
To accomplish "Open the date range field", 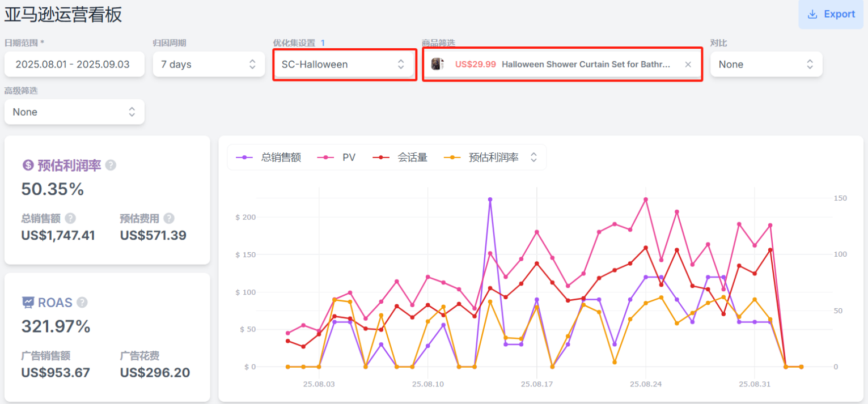I will click(73, 65).
